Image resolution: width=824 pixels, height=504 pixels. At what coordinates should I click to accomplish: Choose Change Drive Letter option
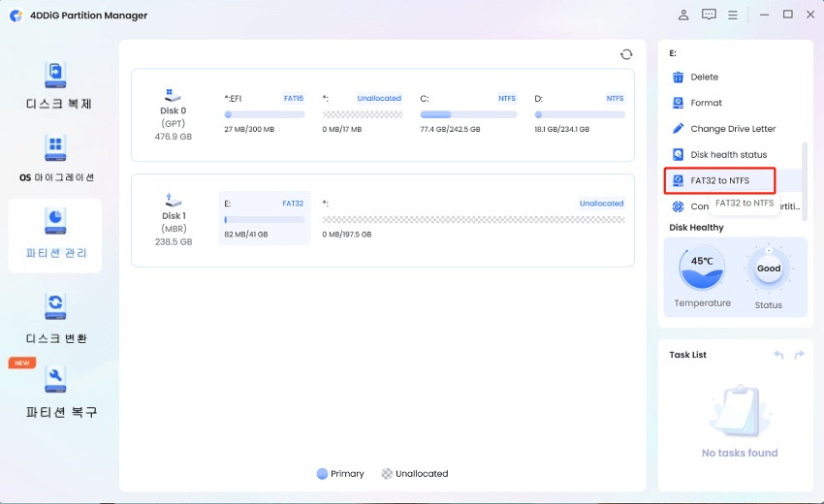coord(733,129)
